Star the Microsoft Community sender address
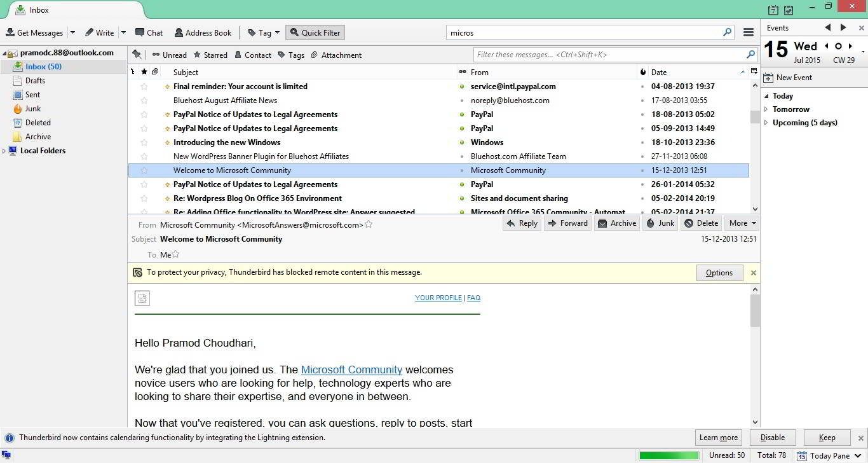 [x=369, y=225]
